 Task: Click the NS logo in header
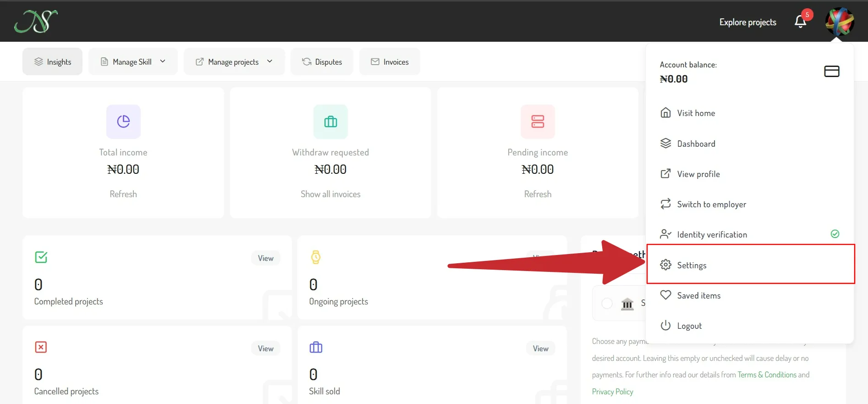(36, 22)
